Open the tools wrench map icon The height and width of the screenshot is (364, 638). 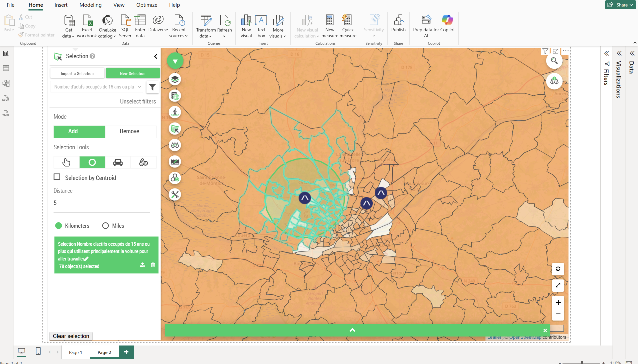[175, 194]
